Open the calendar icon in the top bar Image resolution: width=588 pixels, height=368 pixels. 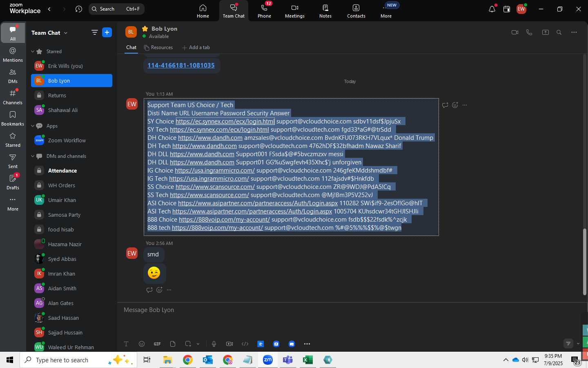click(x=507, y=9)
